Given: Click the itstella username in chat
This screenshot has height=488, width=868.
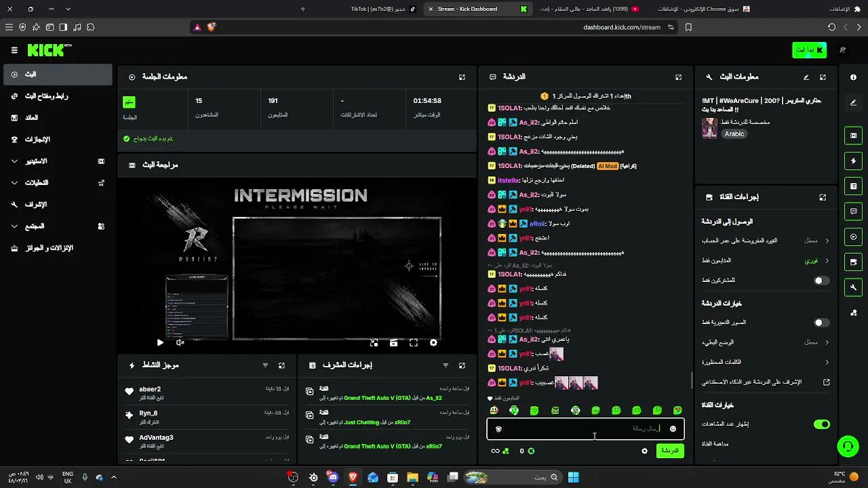Looking at the screenshot, I should click(508, 180).
